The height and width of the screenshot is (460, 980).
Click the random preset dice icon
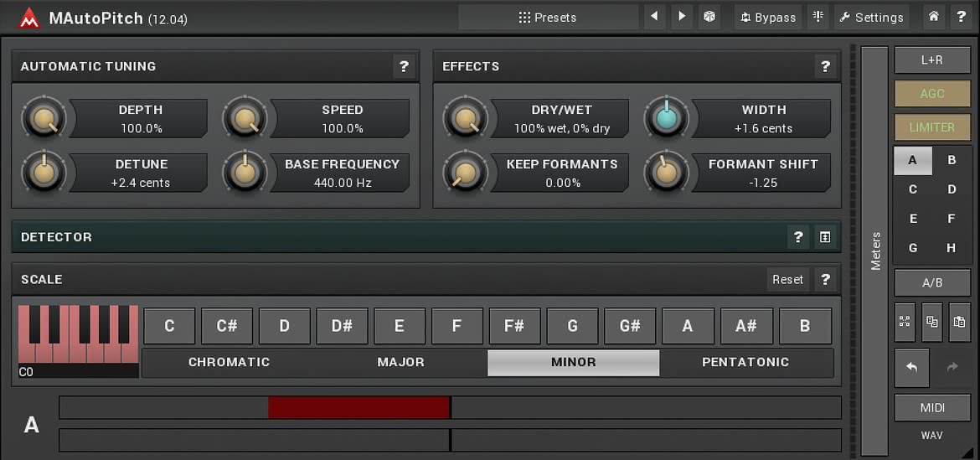click(x=709, y=17)
